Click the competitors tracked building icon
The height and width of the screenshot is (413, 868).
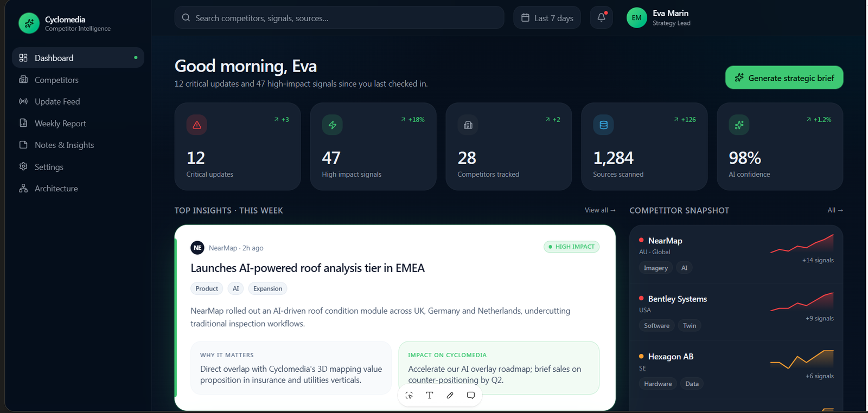[468, 125]
